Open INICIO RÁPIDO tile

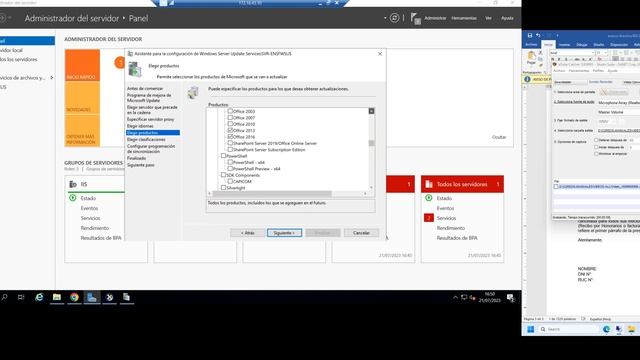click(82, 65)
